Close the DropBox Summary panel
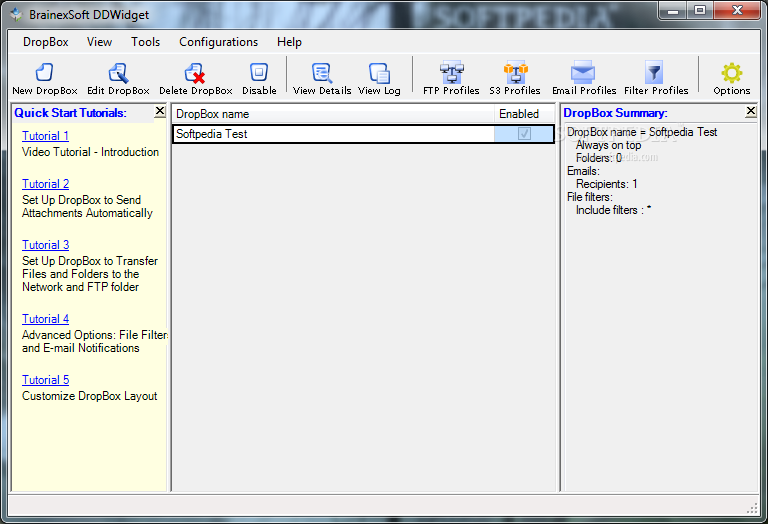Viewport: 768px width, 524px height. click(750, 112)
